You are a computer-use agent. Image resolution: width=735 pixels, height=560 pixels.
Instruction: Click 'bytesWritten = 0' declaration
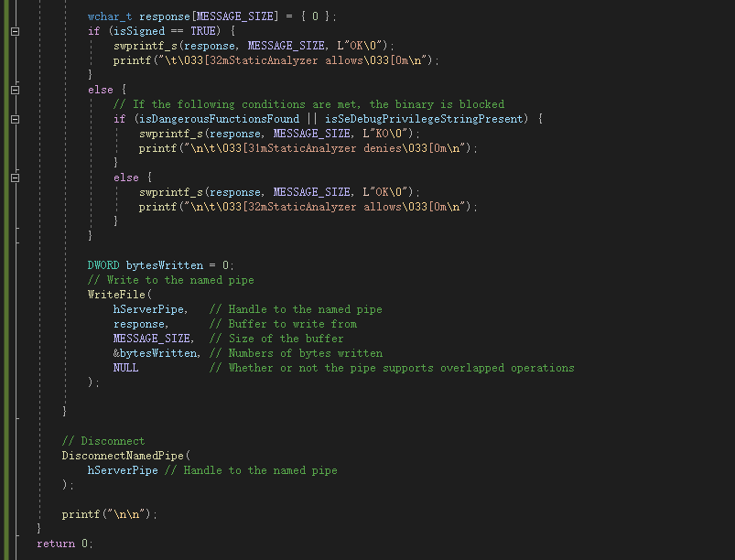[x=178, y=265]
